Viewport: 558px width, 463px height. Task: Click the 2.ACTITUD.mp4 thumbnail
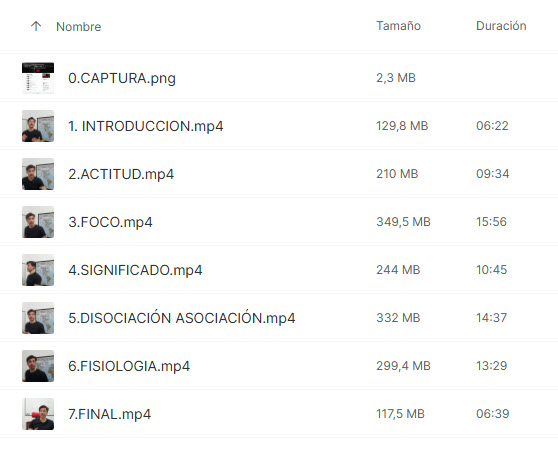[38, 174]
